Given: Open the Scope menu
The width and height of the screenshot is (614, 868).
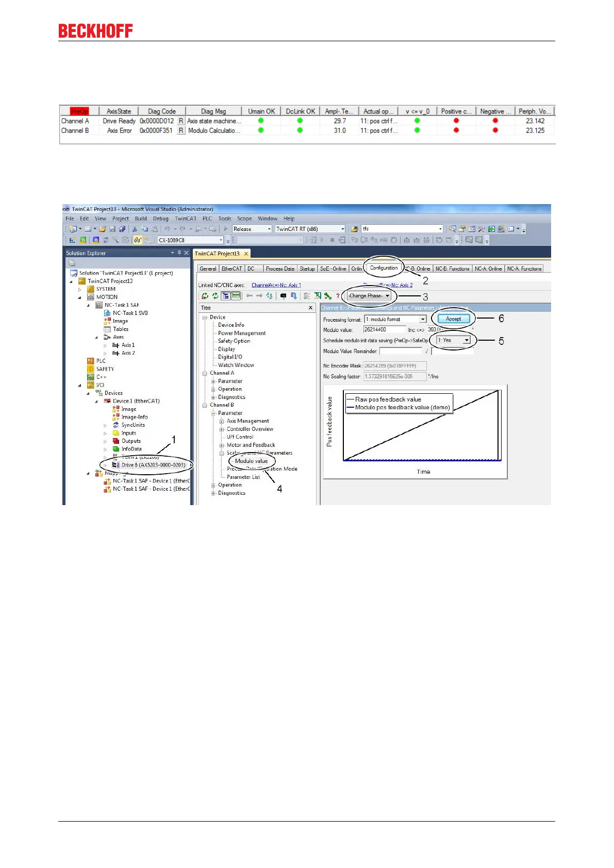Looking at the screenshot, I should [244, 219].
